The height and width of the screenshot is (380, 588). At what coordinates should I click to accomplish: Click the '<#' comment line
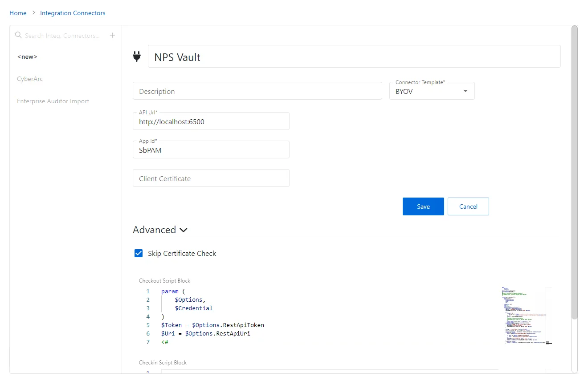click(x=165, y=342)
